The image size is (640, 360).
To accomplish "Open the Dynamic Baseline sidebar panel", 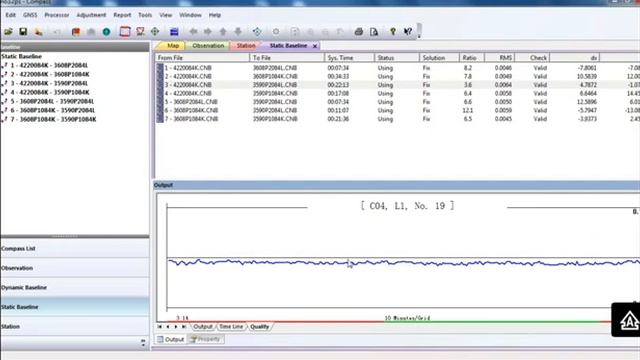I will (x=75, y=287).
